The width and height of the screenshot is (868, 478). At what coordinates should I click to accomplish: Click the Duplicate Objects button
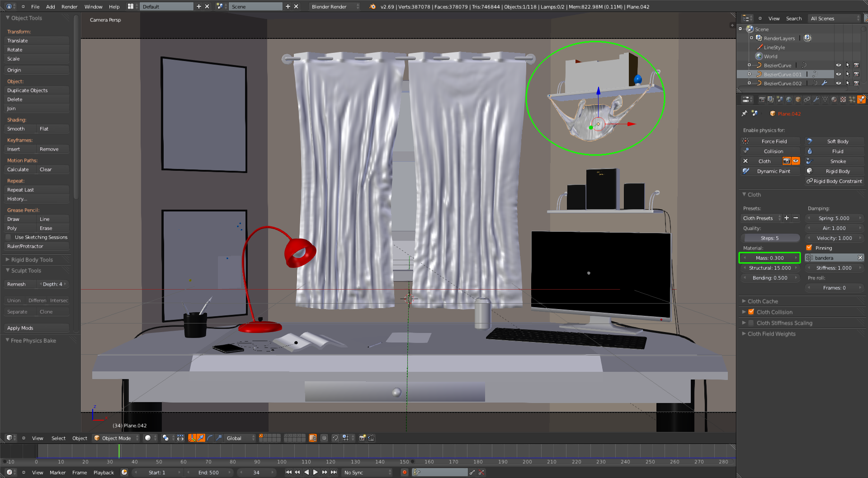[x=37, y=90]
